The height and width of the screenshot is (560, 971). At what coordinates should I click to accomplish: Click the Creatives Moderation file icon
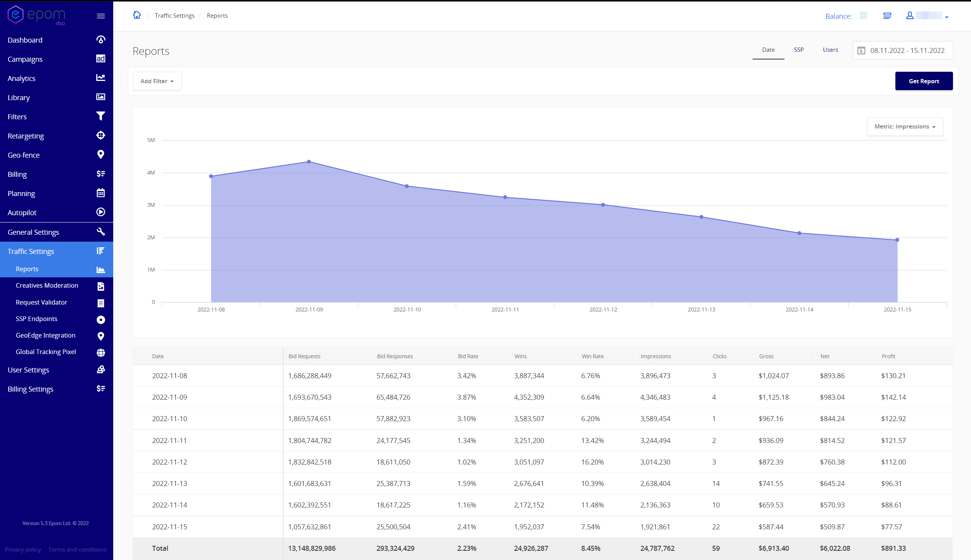[101, 286]
